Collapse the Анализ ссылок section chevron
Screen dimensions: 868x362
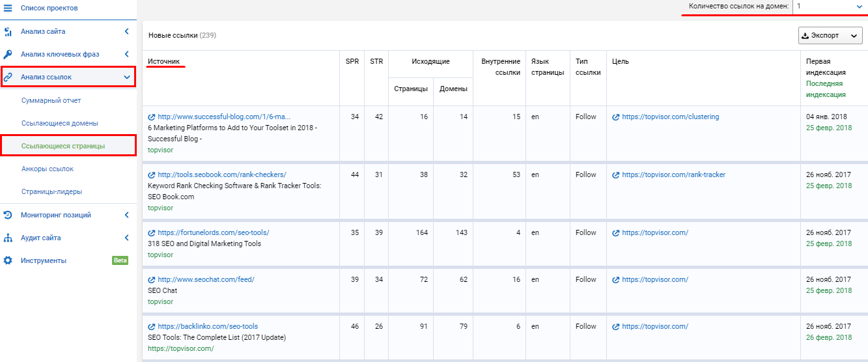tap(127, 77)
